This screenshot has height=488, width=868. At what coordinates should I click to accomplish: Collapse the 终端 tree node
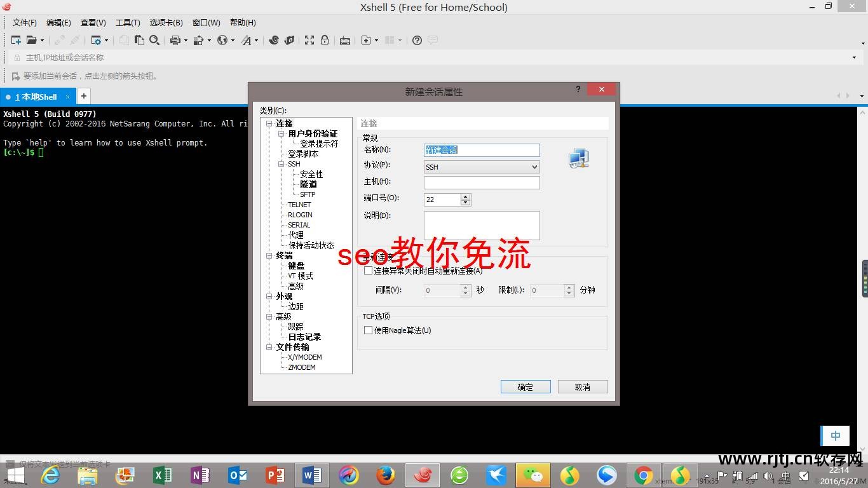tap(269, 255)
